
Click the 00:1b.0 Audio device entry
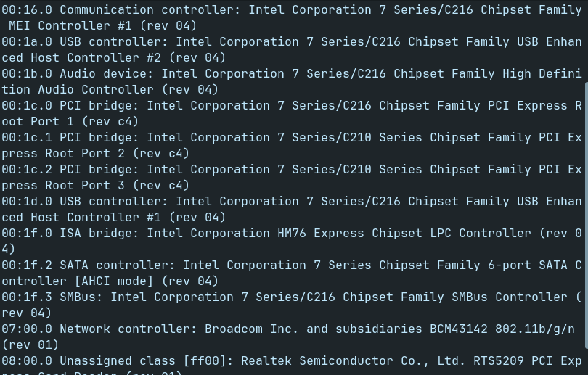[x=292, y=81]
